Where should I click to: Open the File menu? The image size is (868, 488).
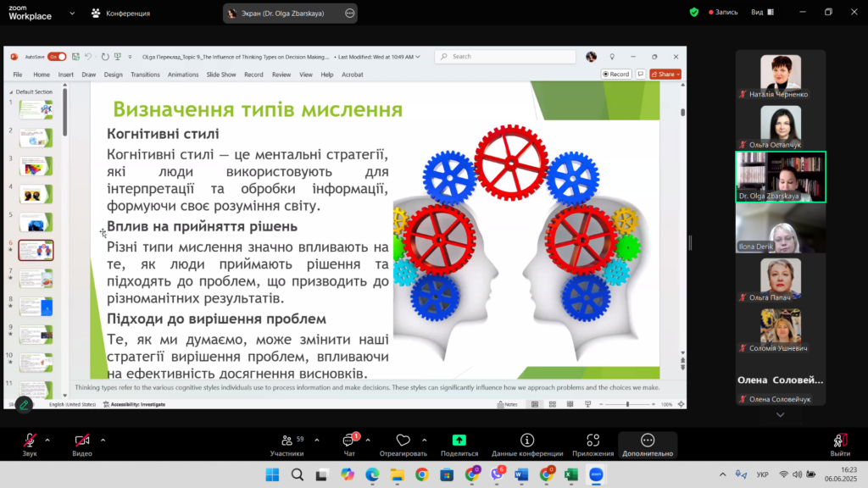(x=18, y=75)
